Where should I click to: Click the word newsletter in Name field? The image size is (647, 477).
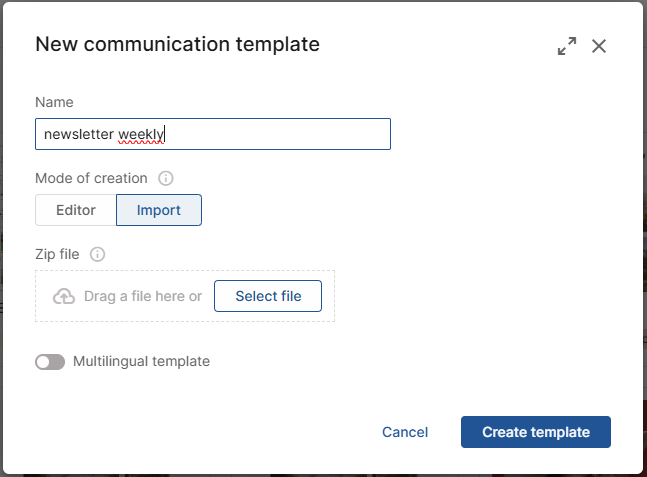point(78,134)
